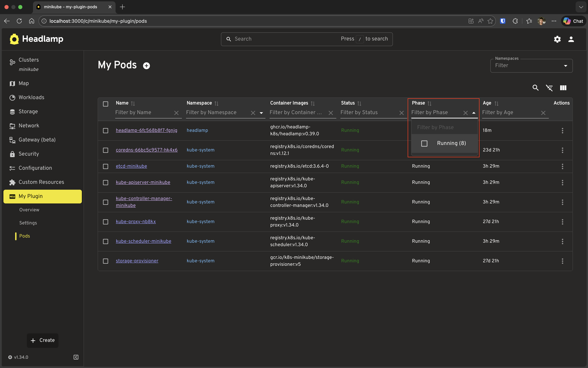Viewport: 588px width, 368px height.
Task: Switch to column view via columns icon
Action: (563, 88)
